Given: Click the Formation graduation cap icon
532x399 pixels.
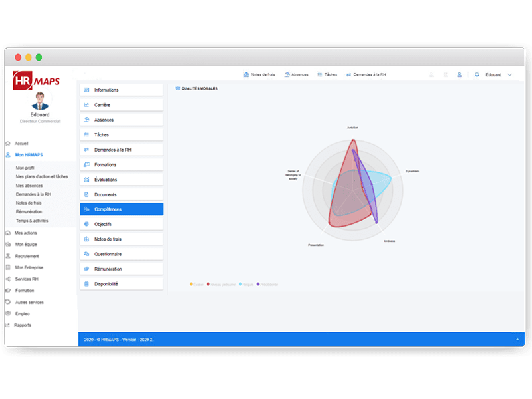Looking at the screenshot, I should click(x=8, y=291).
